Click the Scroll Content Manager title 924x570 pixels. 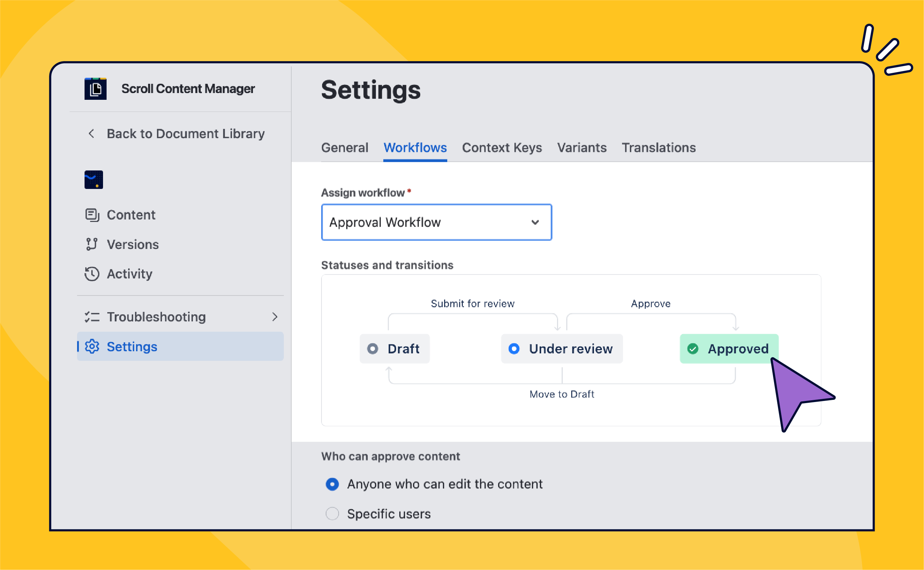point(188,89)
